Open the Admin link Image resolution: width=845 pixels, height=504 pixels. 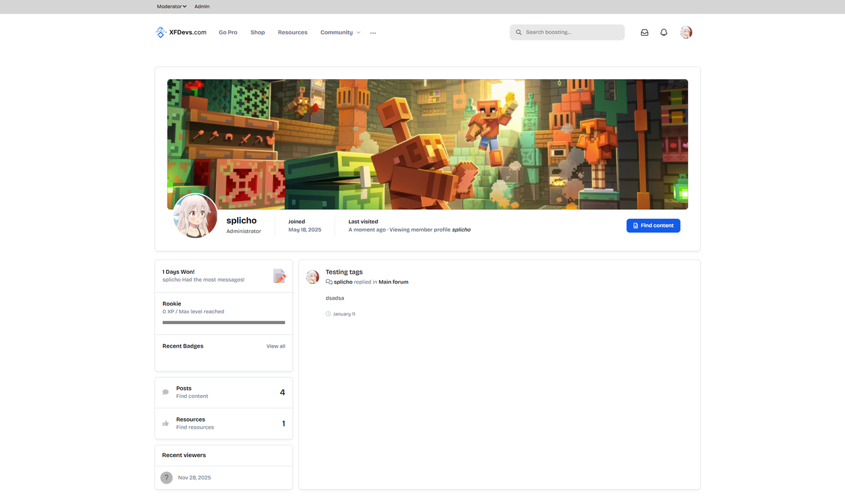coord(202,7)
